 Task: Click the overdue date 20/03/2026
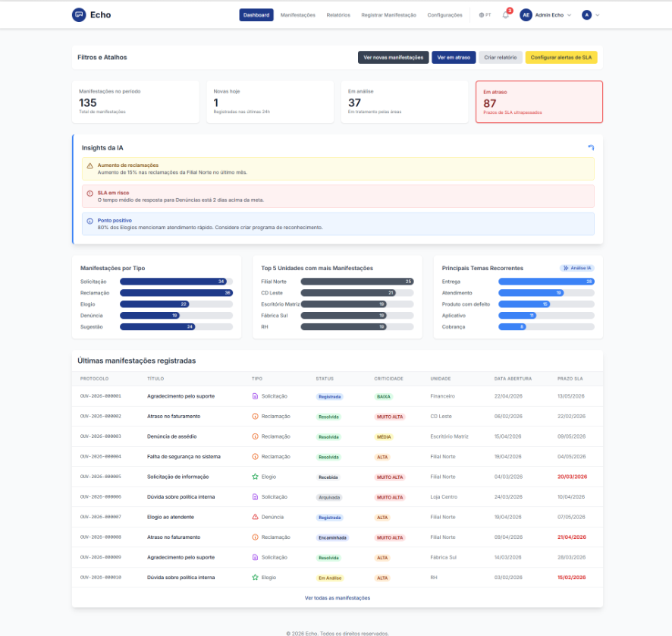click(x=572, y=477)
